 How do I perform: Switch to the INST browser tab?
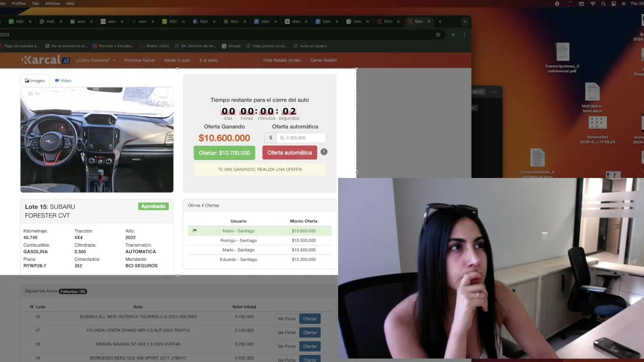173,22
